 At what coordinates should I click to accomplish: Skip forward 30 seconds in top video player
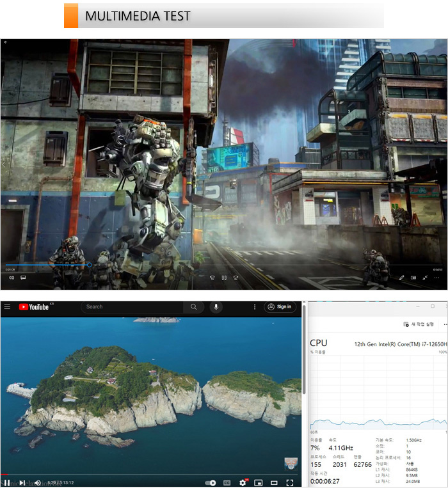click(236, 278)
